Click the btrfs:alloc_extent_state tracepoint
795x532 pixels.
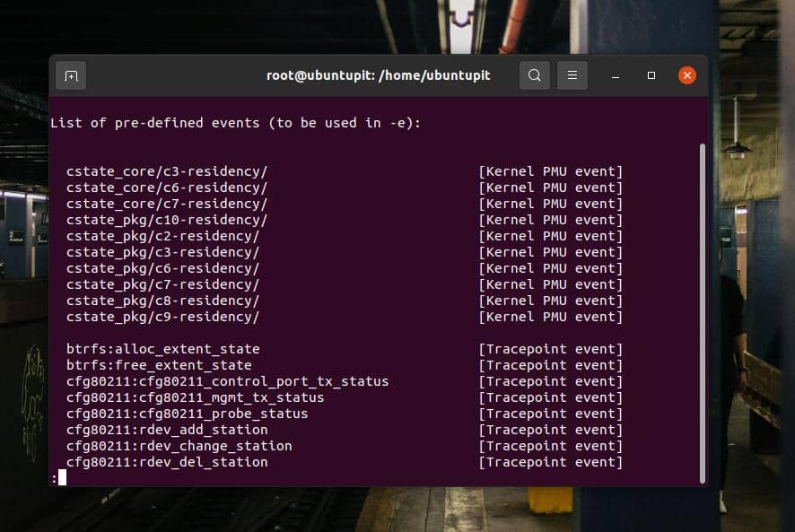pyautogui.click(x=162, y=349)
